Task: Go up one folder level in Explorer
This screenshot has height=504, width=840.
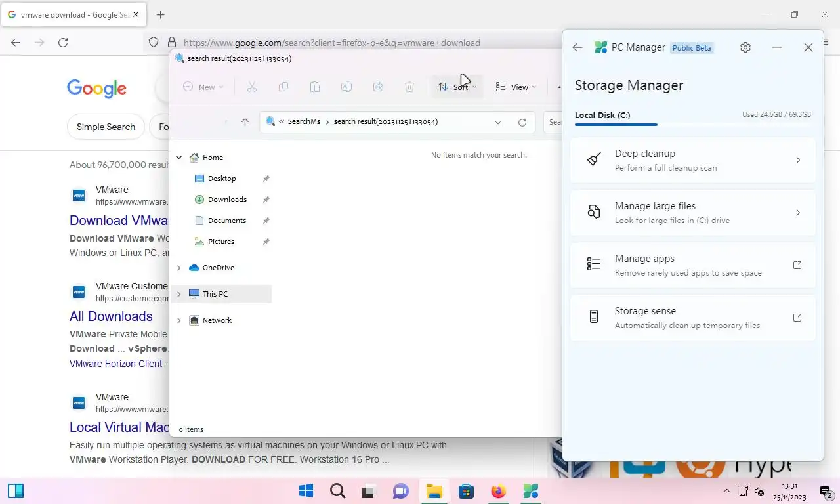Action: click(245, 122)
